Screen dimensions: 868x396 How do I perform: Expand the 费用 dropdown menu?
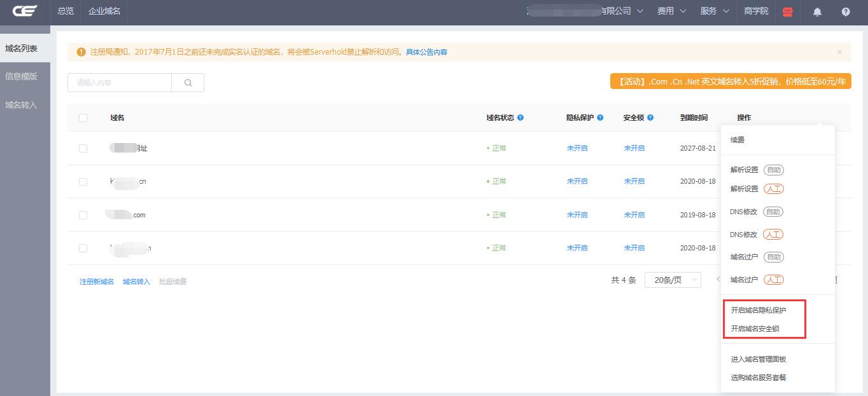pyautogui.click(x=671, y=11)
